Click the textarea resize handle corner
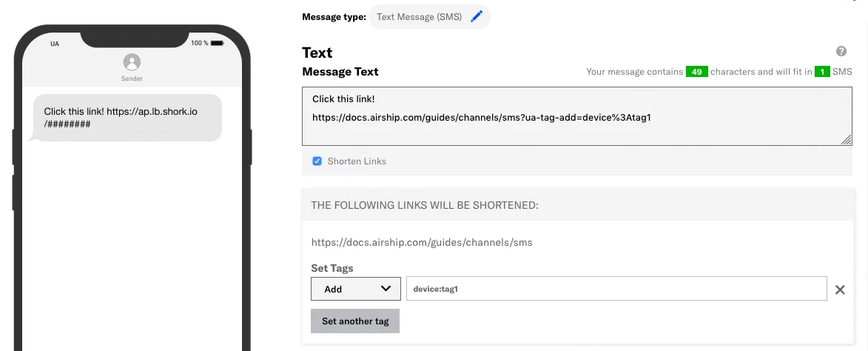Screen dimensions: 868x351 pos(847,141)
